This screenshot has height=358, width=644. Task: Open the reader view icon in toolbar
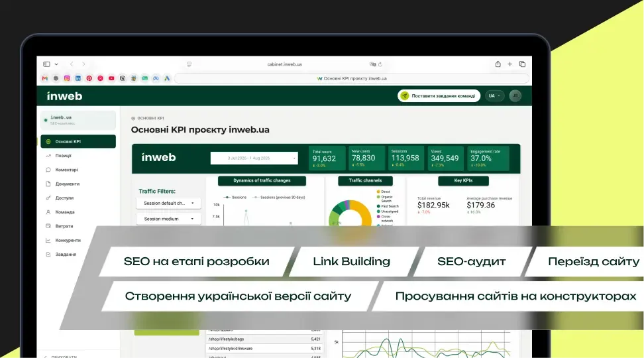(x=189, y=64)
